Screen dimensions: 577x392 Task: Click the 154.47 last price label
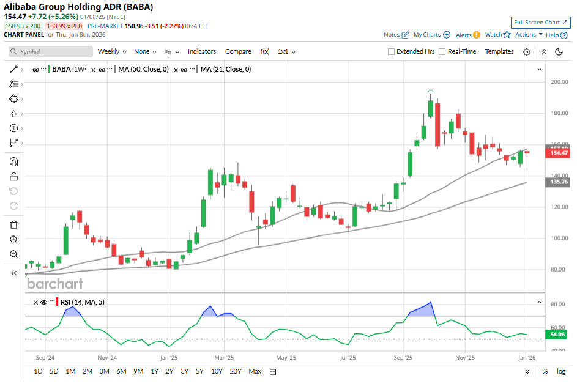[x=558, y=153]
